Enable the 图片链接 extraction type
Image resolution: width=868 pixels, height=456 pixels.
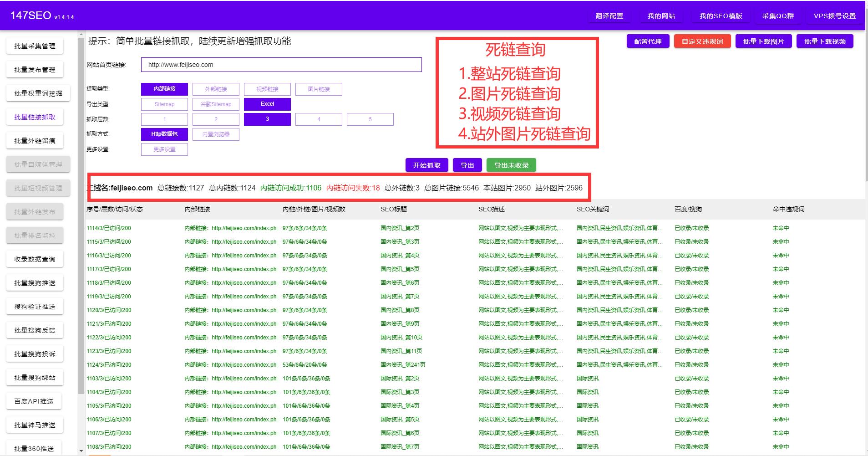(319, 89)
